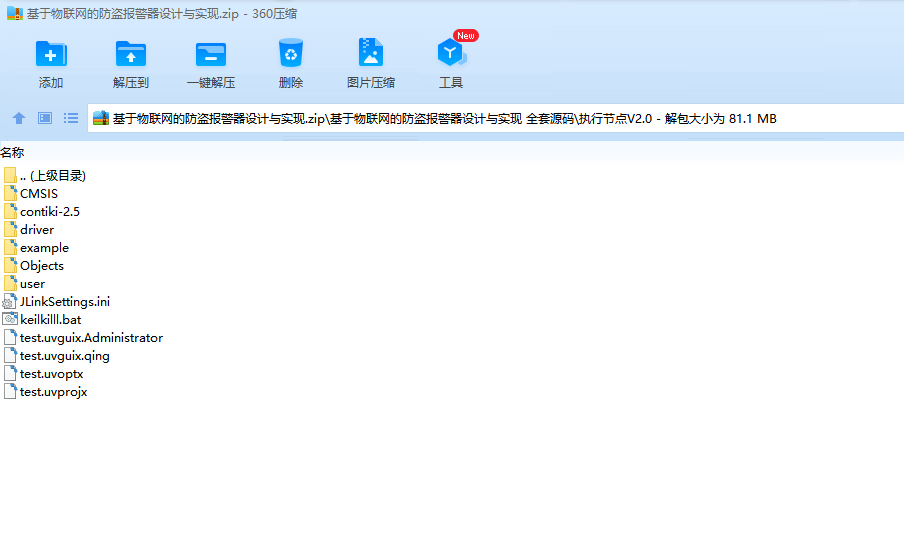904x543 pixels.
Task: Click the 一键解压 one-click extract icon
Action: click(211, 55)
